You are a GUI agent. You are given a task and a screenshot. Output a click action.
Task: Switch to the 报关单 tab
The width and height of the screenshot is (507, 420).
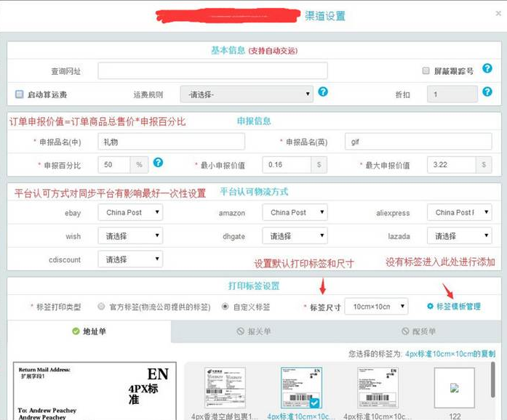click(x=254, y=331)
